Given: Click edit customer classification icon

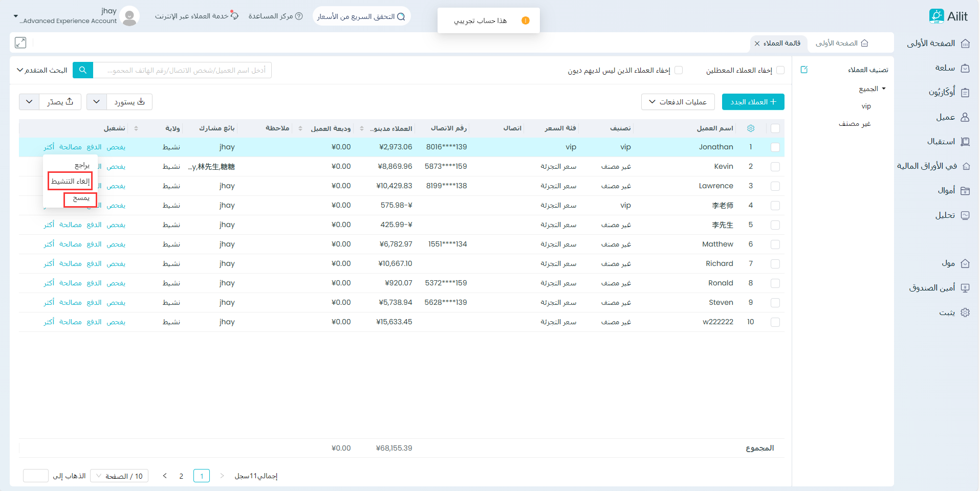Looking at the screenshot, I should (804, 70).
